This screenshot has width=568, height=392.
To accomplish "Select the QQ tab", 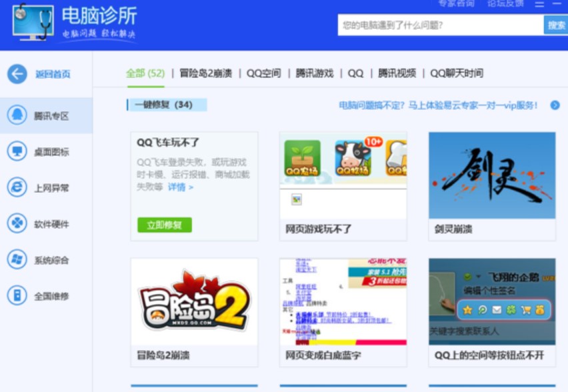I will 355,73.
